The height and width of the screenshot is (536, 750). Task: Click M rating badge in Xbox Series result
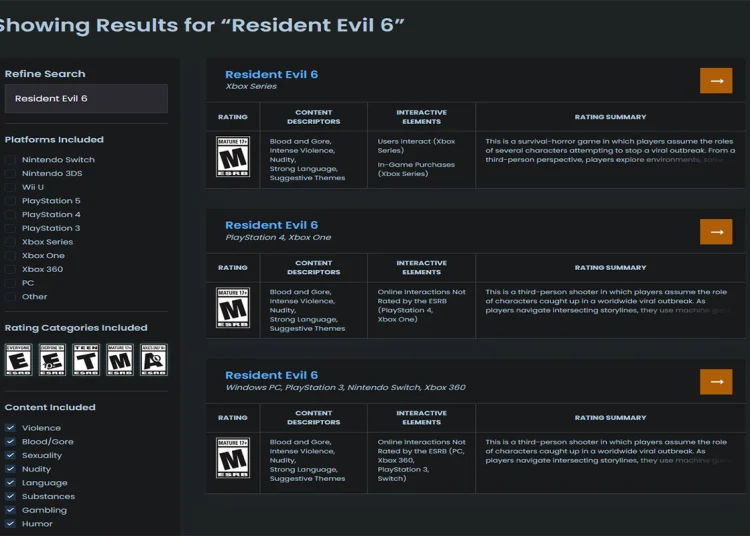click(x=233, y=157)
